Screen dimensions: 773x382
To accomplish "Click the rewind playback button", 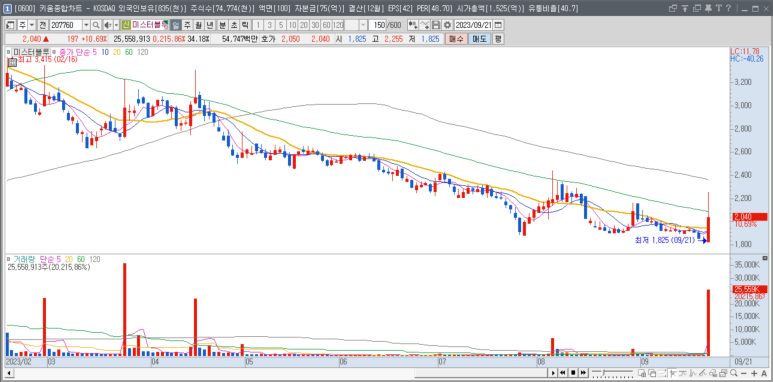I will coord(562,373).
